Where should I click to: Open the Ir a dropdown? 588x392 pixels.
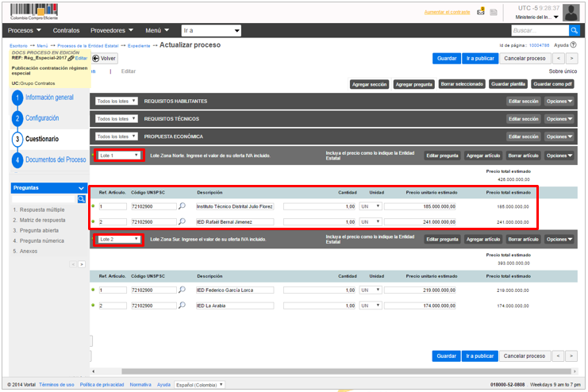(211, 31)
